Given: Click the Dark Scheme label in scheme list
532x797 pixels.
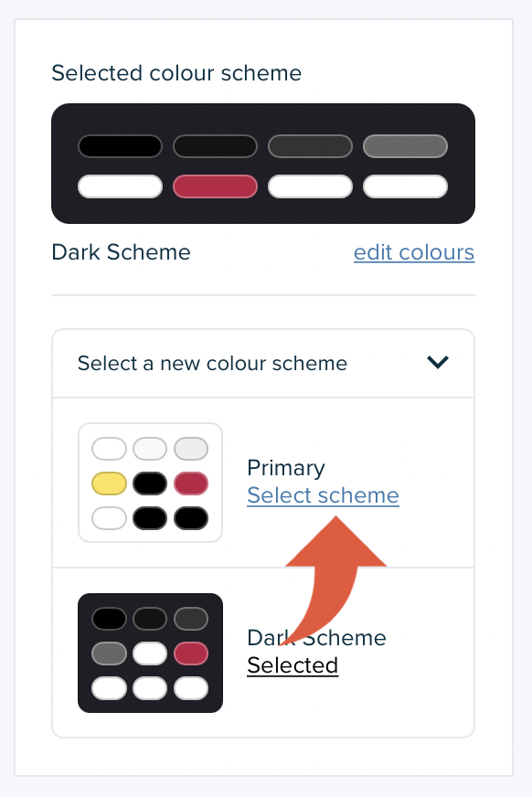Looking at the screenshot, I should pyautogui.click(x=316, y=638).
